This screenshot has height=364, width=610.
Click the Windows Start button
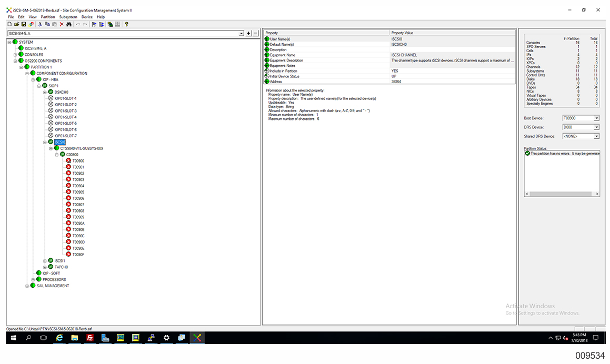(x=13, y=338)
